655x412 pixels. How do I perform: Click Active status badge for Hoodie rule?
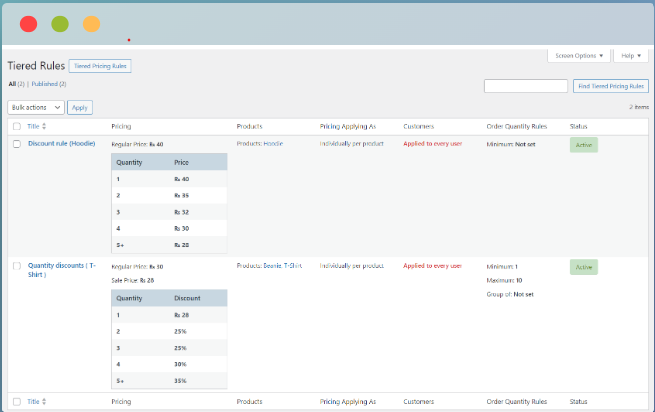coord(584,145)
